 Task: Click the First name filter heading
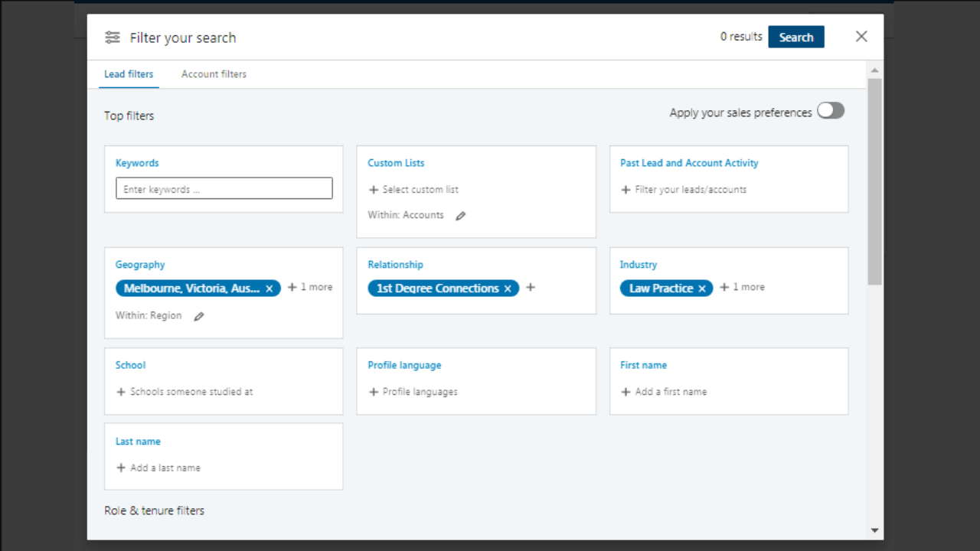click(x=643, y=365)
